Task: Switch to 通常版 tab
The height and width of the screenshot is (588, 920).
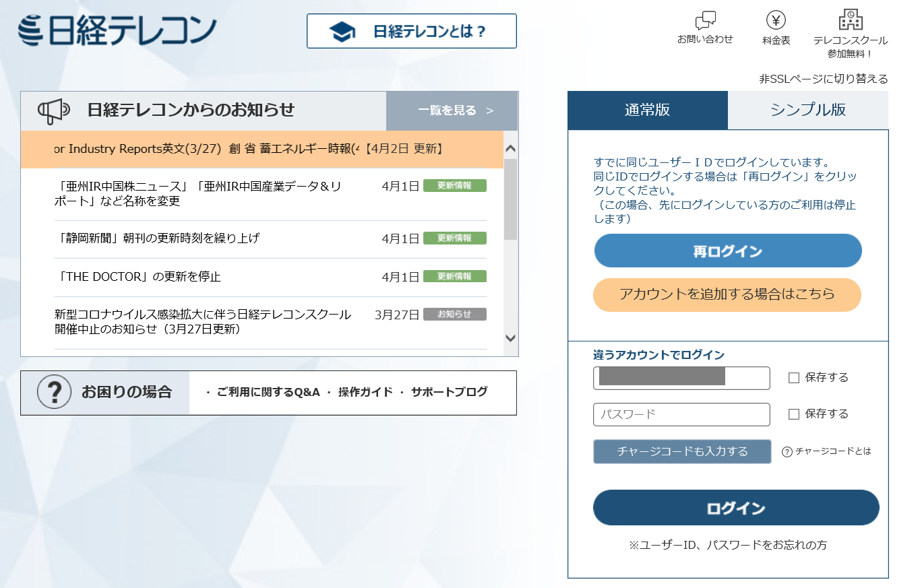Action: [647, 110]
